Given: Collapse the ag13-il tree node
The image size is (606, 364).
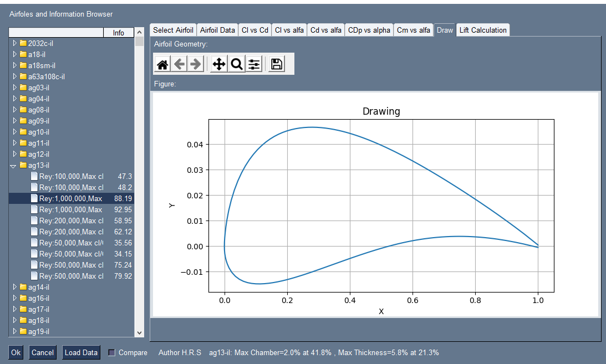Looking at the screenshot, I should tap(13, 165).
